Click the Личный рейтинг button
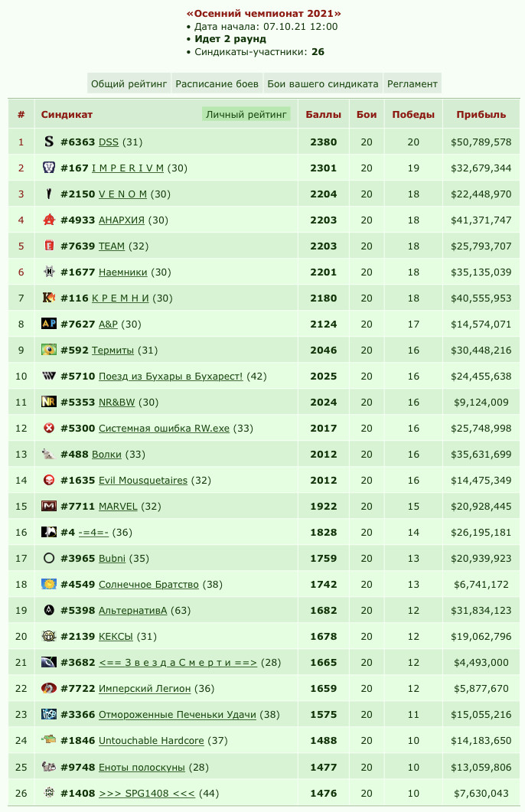The width and height of the screenshot is (525, 812). [x=246, y=115]
